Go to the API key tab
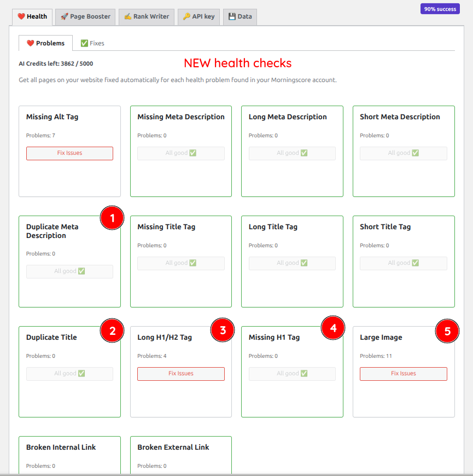This screenshot has width=473, height=476. point(198,17)
